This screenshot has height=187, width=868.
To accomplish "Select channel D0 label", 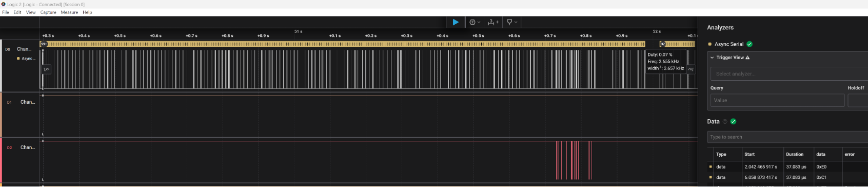I will [x=8, y=49].
